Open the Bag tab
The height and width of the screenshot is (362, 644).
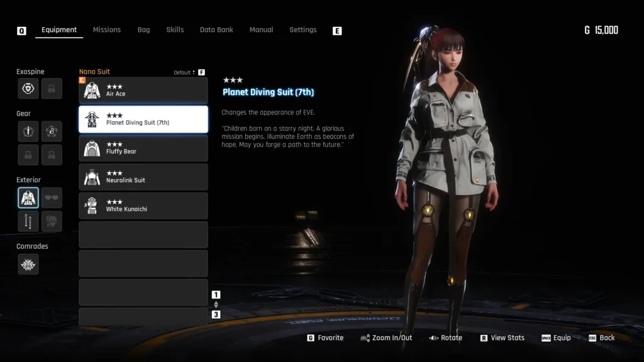pos(144,30)
